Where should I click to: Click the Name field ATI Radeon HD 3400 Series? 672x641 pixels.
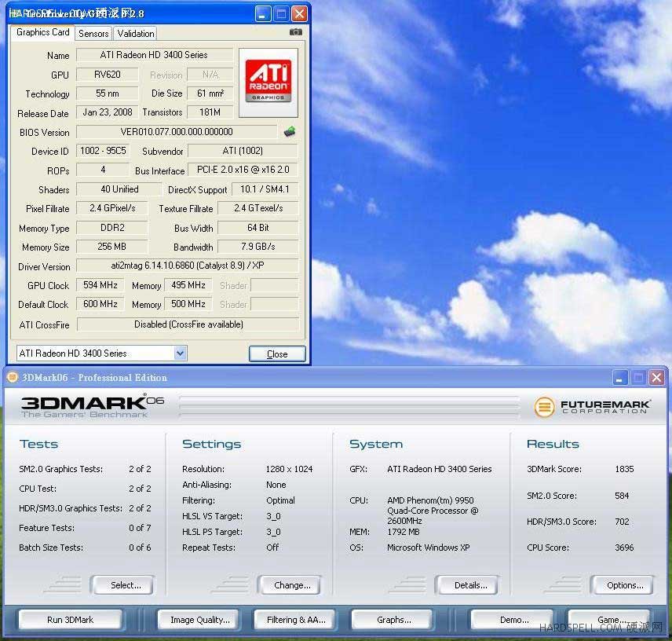155,55
